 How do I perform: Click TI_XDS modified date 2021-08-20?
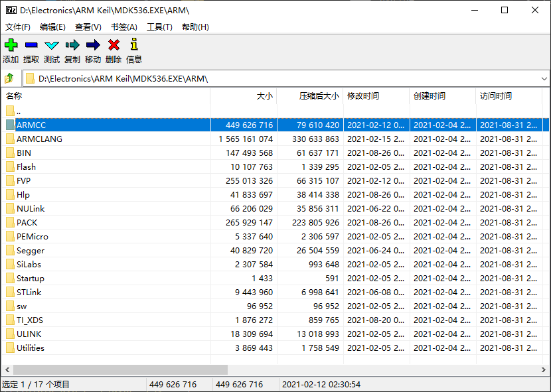376,320
